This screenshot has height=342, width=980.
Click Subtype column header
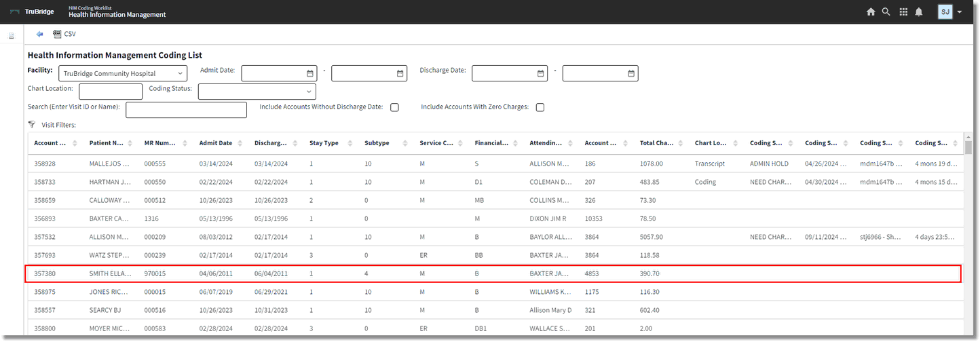tap(377, 143)
